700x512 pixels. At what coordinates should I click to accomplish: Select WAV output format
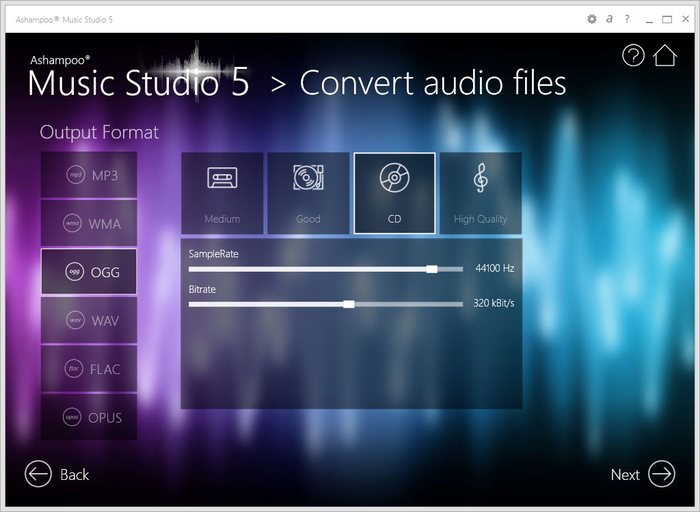point(89,320)
